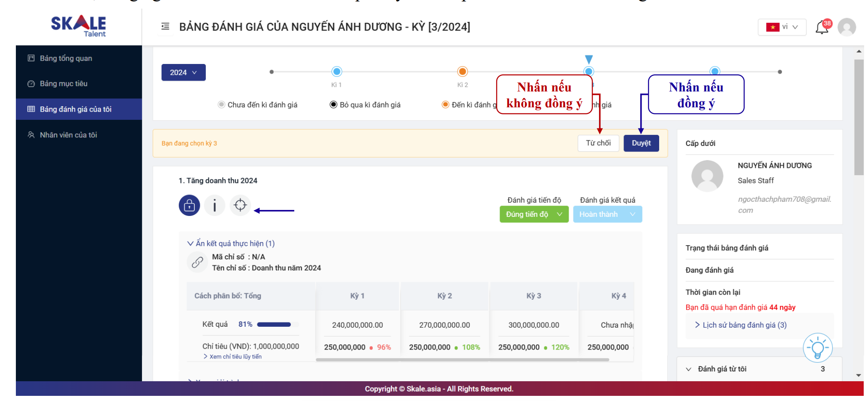Screen dimensions: 868x401
Task: Go to Bảng tổng quan in sidebar
Action: pyautogui.click(x=66, y=58)
